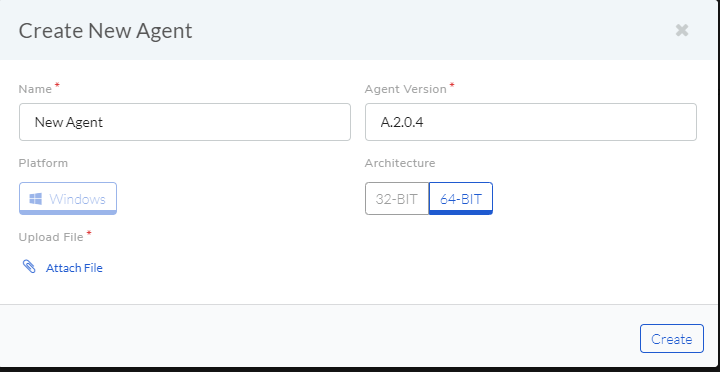Click the paperclip attachment icon

29,266
